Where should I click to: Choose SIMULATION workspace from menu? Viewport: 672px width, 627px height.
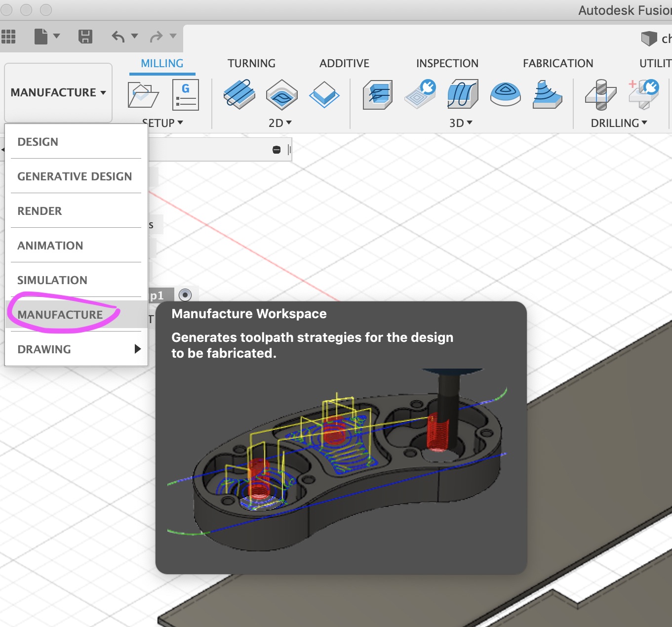pos(76,280)
